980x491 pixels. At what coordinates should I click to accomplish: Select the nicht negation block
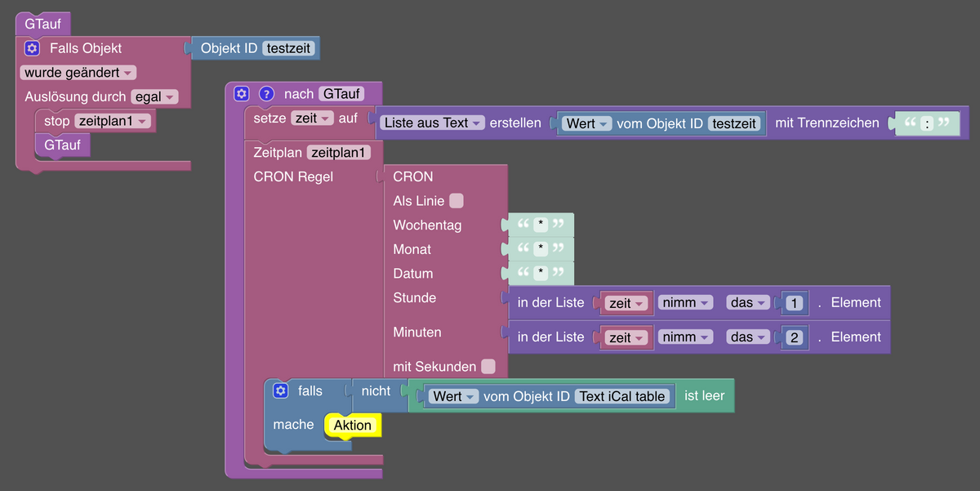click(x=376, y=391)
